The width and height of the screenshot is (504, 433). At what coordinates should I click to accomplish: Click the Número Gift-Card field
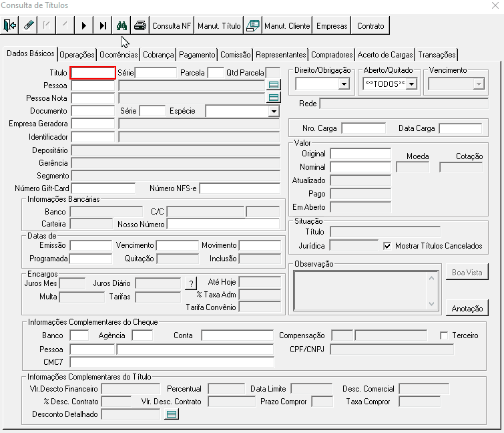(x=103, y=188)
